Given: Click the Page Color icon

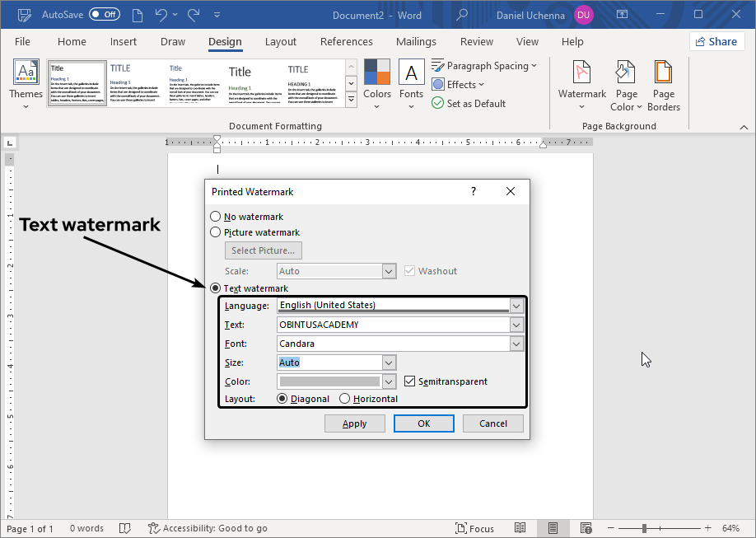Looking at the screenshot, I should click(626, 73).
